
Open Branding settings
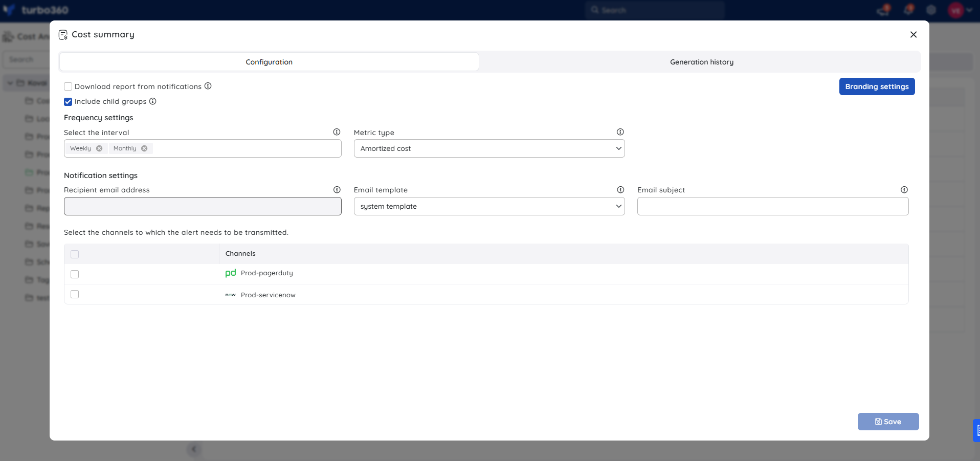coord(877,86)
